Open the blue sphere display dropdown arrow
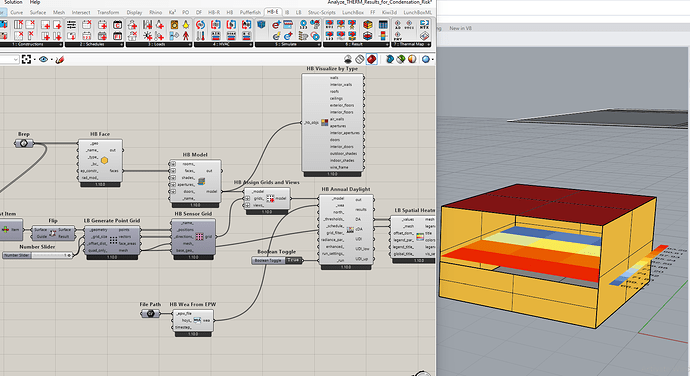Image resolution: width=690 pixels, height=376 pixels. (x=433, y=59)
